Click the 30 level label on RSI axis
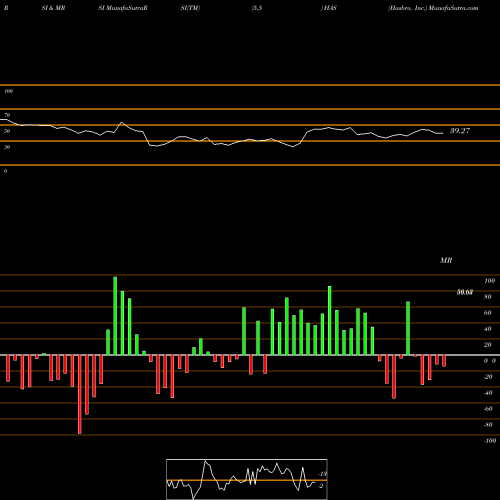500x500 pixels. tap(7, 147)
